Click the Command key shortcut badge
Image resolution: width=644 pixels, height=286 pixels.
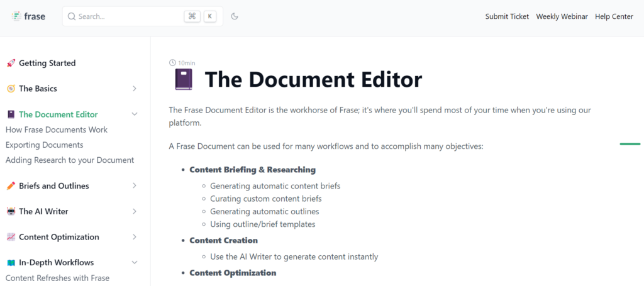click(192, 16)
